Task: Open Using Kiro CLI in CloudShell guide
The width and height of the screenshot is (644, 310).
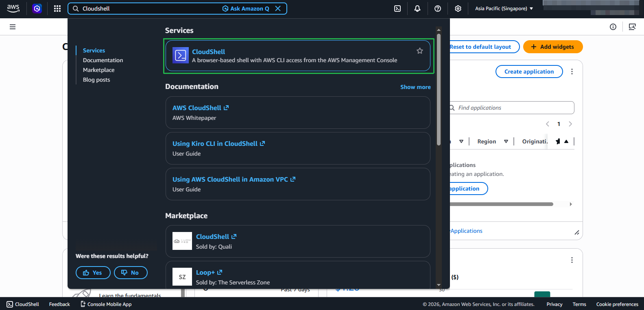Action: coord(218,143)
